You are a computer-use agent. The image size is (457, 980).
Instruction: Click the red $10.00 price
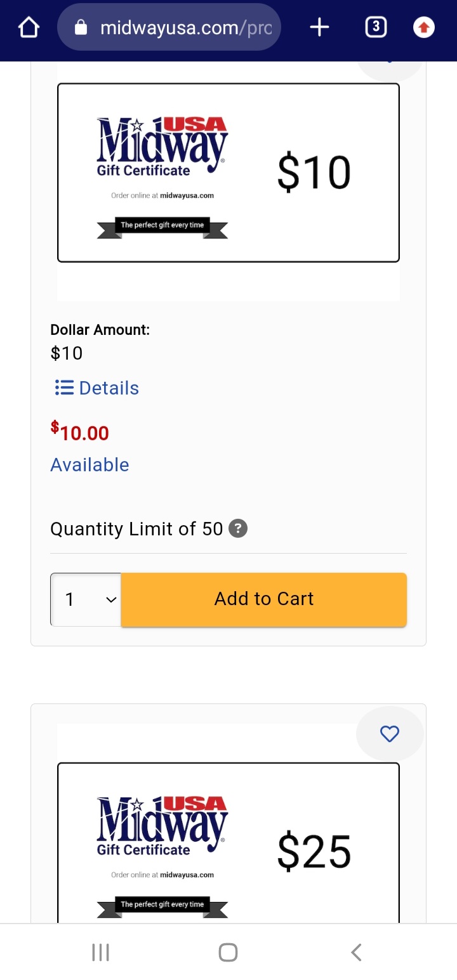click(x=80, y=433)
